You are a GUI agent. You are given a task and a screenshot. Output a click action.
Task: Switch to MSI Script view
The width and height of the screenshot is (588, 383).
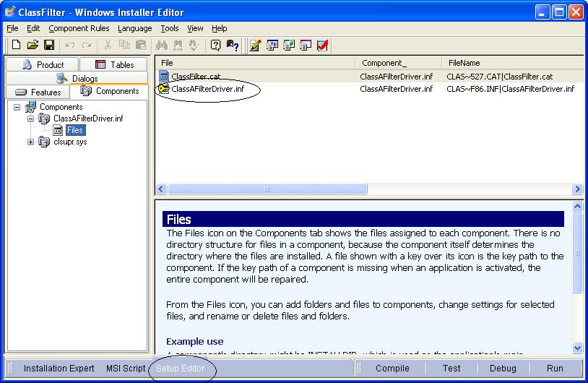[x=126, y=369]
